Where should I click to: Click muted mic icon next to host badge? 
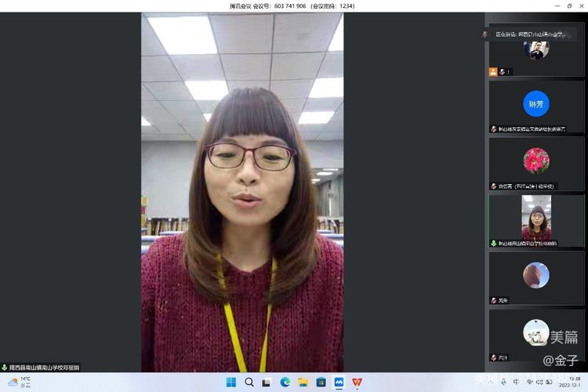click(502, 71)
